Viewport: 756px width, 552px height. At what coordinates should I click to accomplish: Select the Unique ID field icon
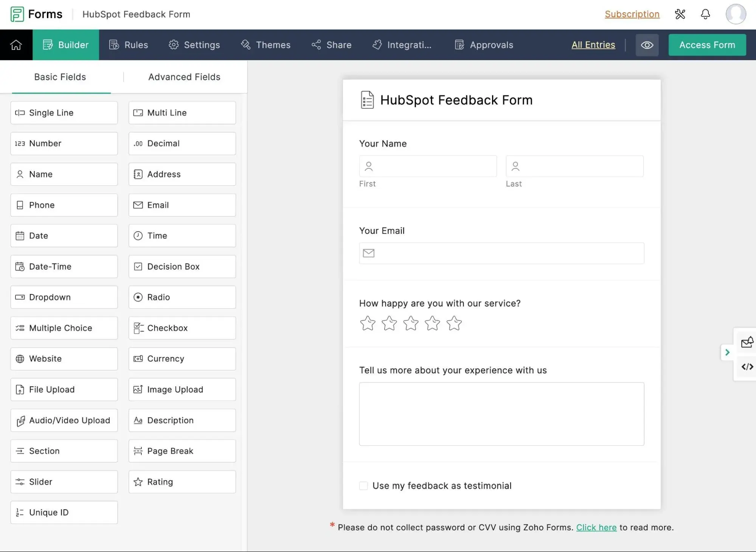[x=20, y=512]
